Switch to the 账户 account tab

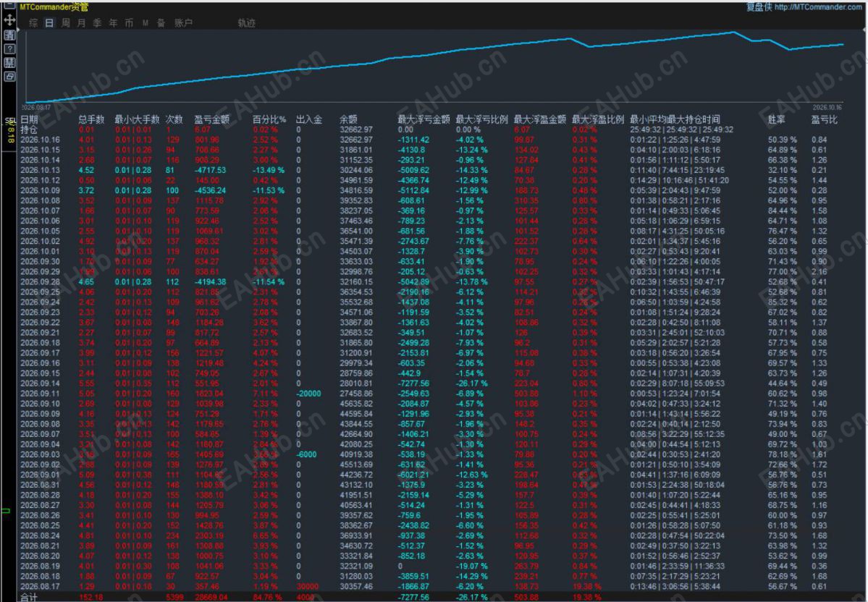(183, 22)
